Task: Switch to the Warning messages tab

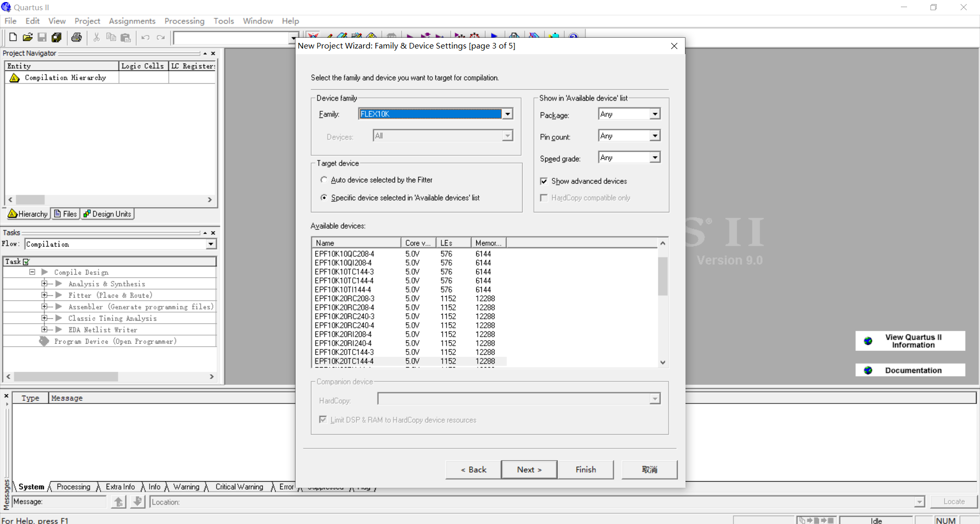Action: point(186,487)
